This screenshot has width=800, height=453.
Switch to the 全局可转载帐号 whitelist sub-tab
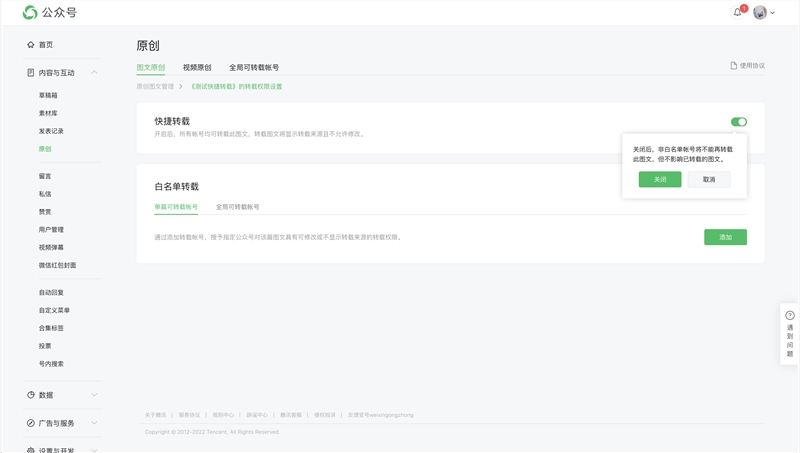237,207
